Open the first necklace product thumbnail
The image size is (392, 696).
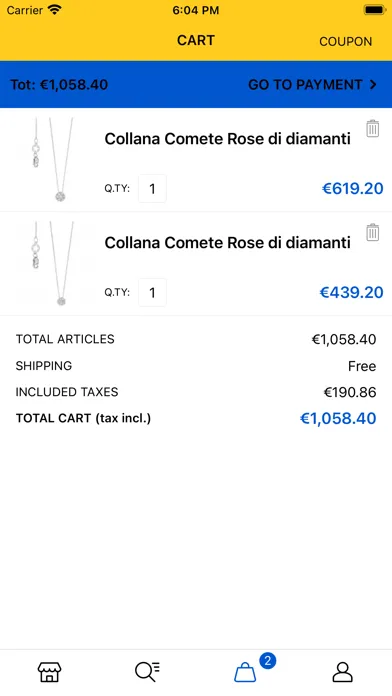[54, 160]
